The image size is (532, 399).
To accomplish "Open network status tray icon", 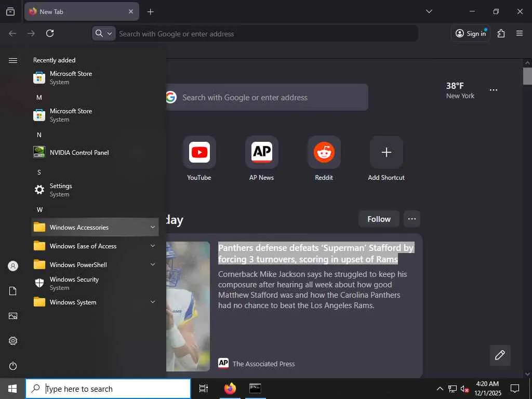I will pos(453,389).
